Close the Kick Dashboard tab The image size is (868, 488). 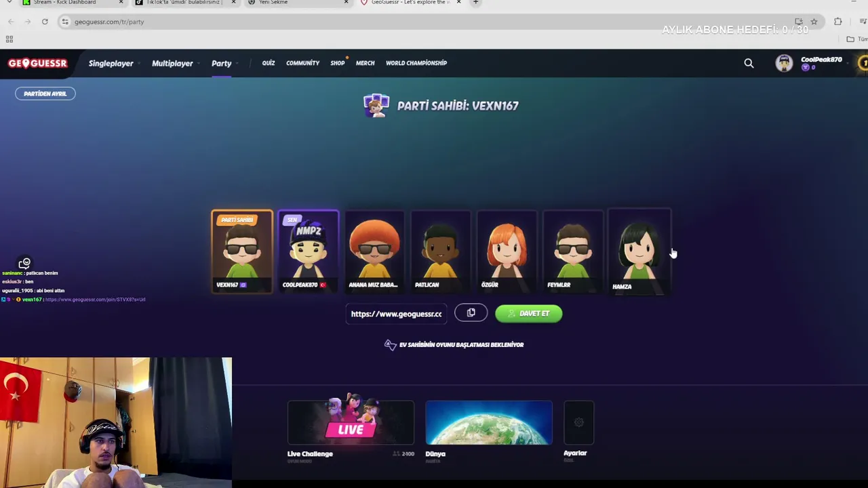pos(121,3)
